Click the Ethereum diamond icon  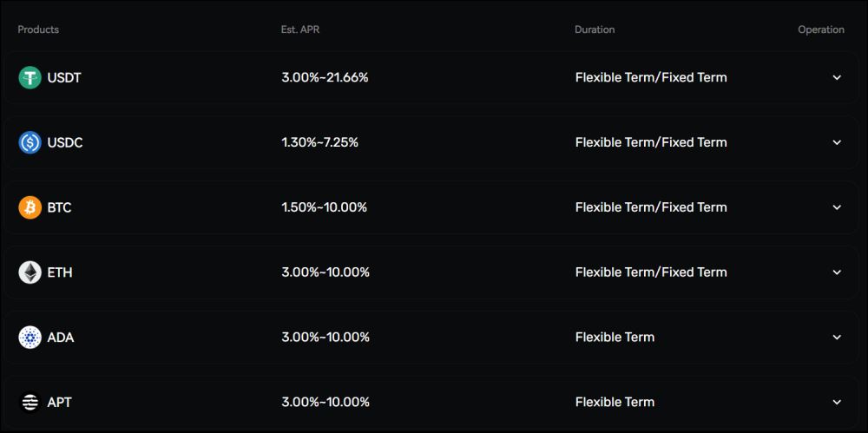click(30, 272)
